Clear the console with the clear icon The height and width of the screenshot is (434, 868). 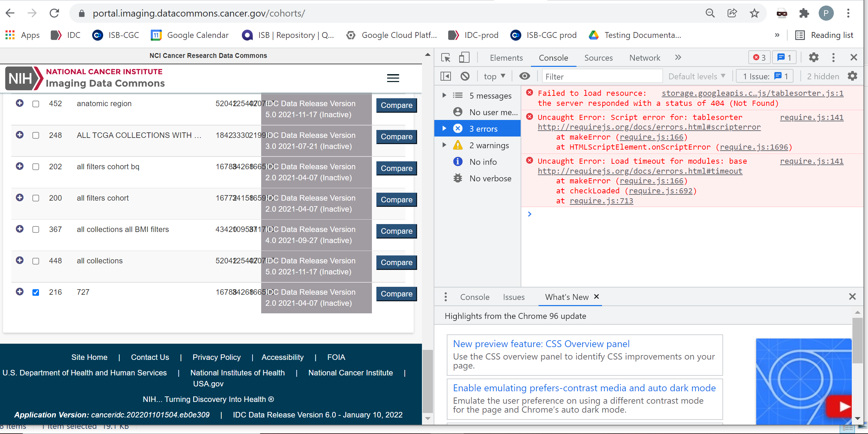click(x=465, y=76)
